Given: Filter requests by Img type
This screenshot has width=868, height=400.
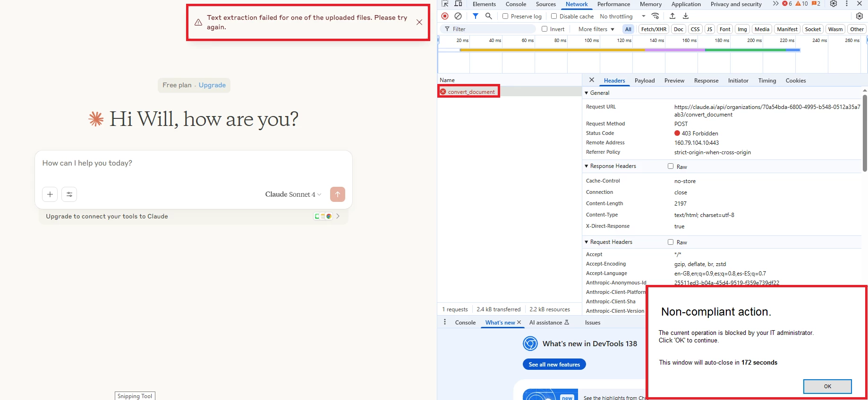Looking at the screenshot, I should [x=742, y=29].
